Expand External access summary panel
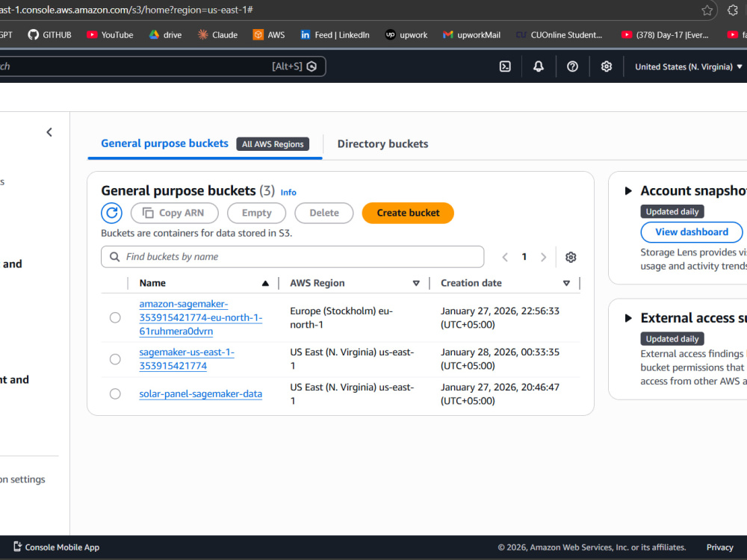This screenshot has width=747, height=560. click(628, 318)
